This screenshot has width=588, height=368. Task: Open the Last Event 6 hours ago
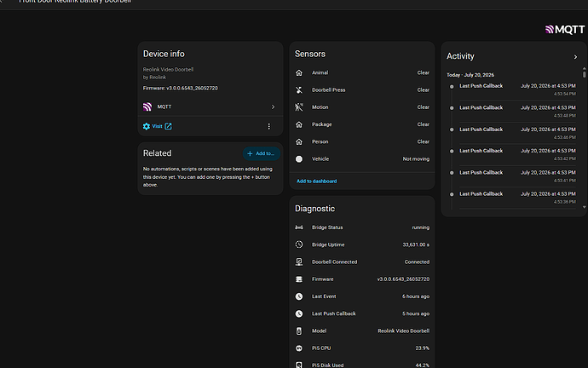pyautogui.click(x=416, y=296)
